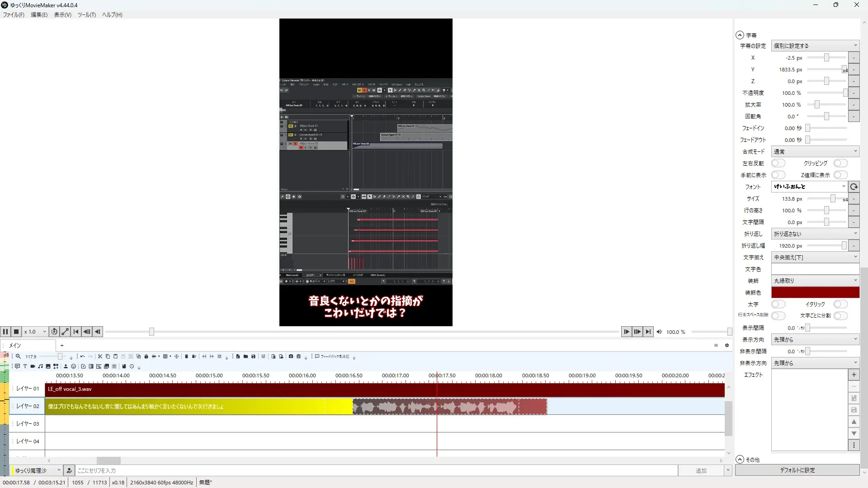Click the undo arrow icon

tap(82, 357)
